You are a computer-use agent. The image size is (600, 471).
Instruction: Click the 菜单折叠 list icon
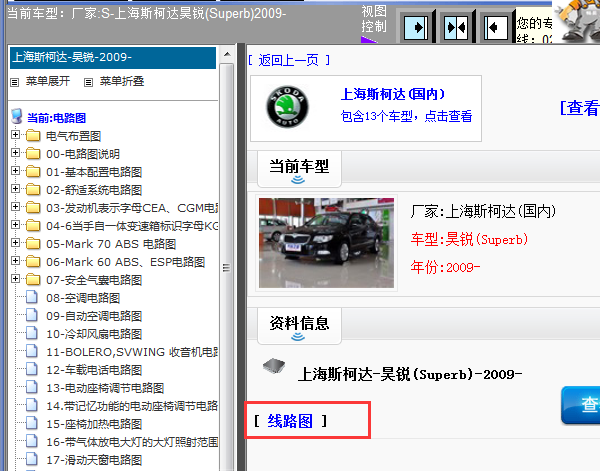[x=88, y=82]
